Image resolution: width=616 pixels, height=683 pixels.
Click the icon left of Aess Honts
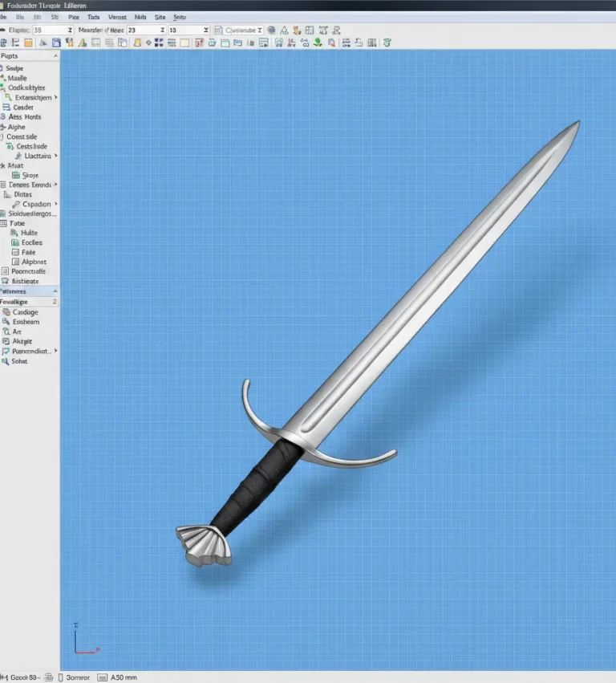(x=3, y=117)
